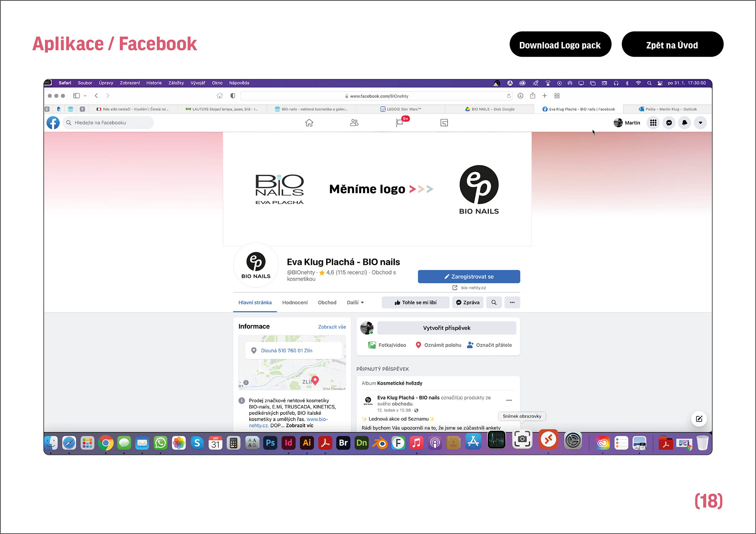Image resolution: width=756 pixels, height=534 pixels.
Task: Open Illustrator from the Dock
Action: coord(307,443)
